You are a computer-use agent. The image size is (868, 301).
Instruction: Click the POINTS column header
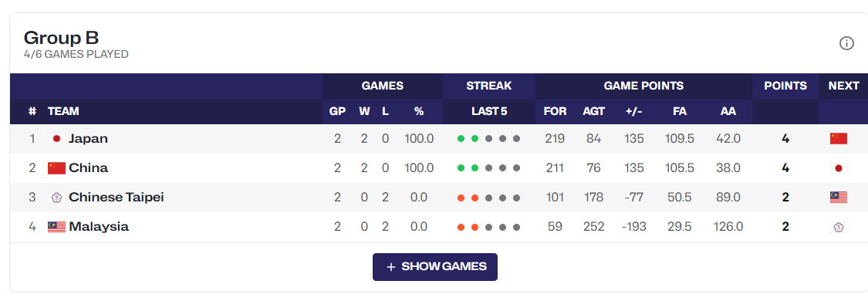(785, 86)
